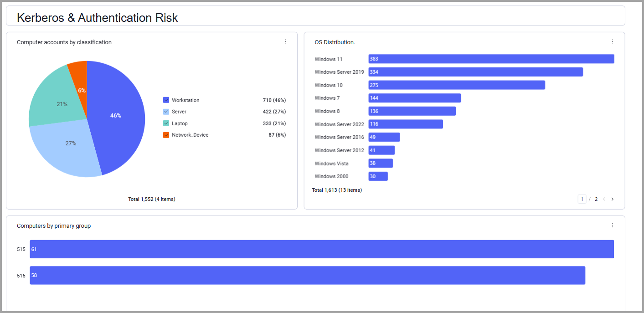The height and width of the screenshot is (313, 644).
Task: Click the Windows Server 2022 axis label
Action: click(x=339, y=124)
